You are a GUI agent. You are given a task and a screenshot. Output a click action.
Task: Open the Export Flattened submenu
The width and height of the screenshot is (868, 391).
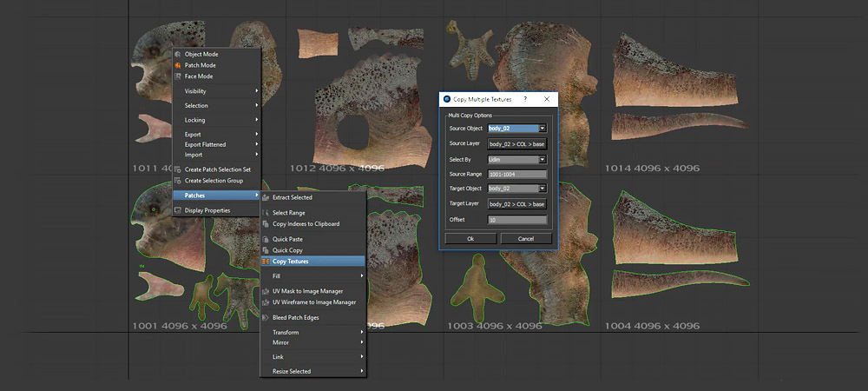[216, 144]
